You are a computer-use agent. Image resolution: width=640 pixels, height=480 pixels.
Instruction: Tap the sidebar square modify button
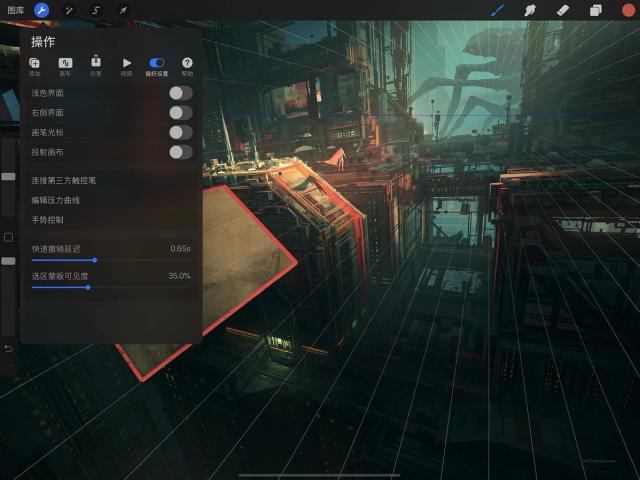pos(8,238)
